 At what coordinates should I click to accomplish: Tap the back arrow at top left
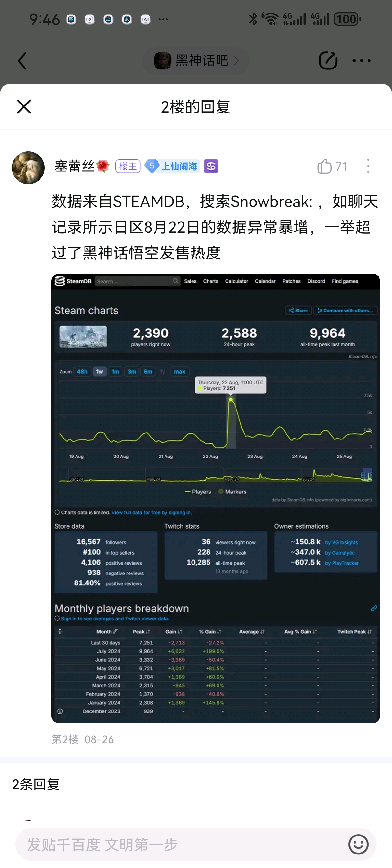pos(22,61)
